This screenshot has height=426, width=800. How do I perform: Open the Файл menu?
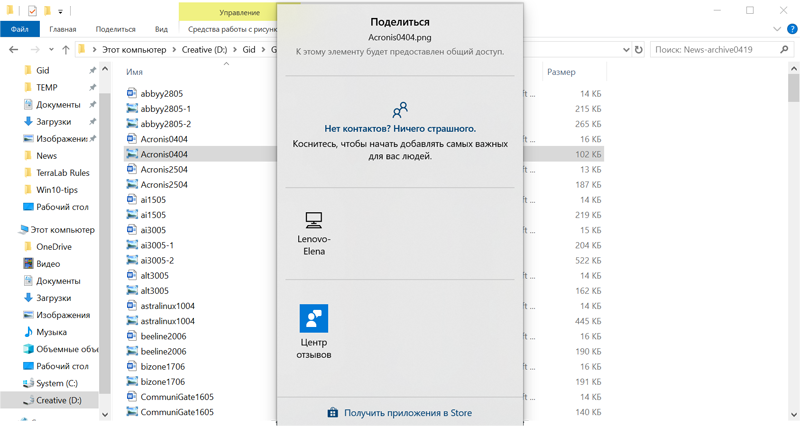click(19, 29)
